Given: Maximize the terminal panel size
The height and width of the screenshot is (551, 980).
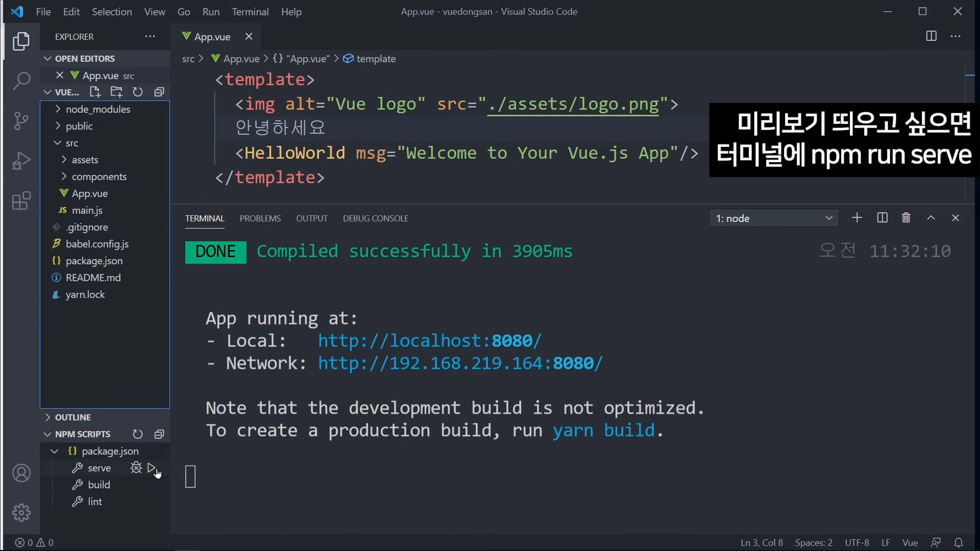Looking at the screenshot, I should pyautogui.click(x=931, y=218).
